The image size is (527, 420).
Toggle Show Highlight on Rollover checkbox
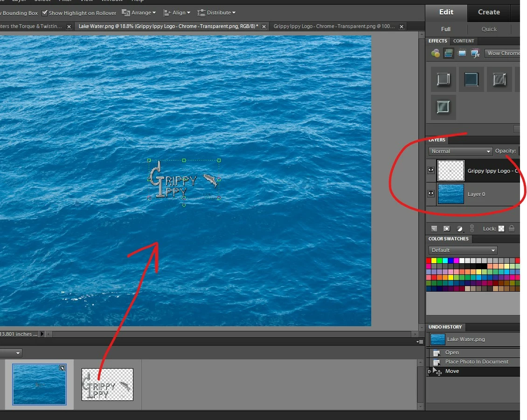(x=45, y=13)
